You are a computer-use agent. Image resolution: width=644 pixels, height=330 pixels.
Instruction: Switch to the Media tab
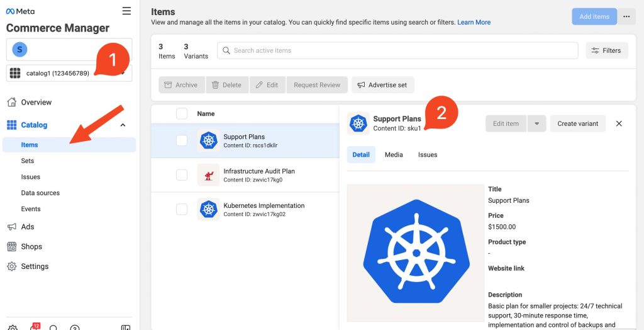[x=394, y=155]
